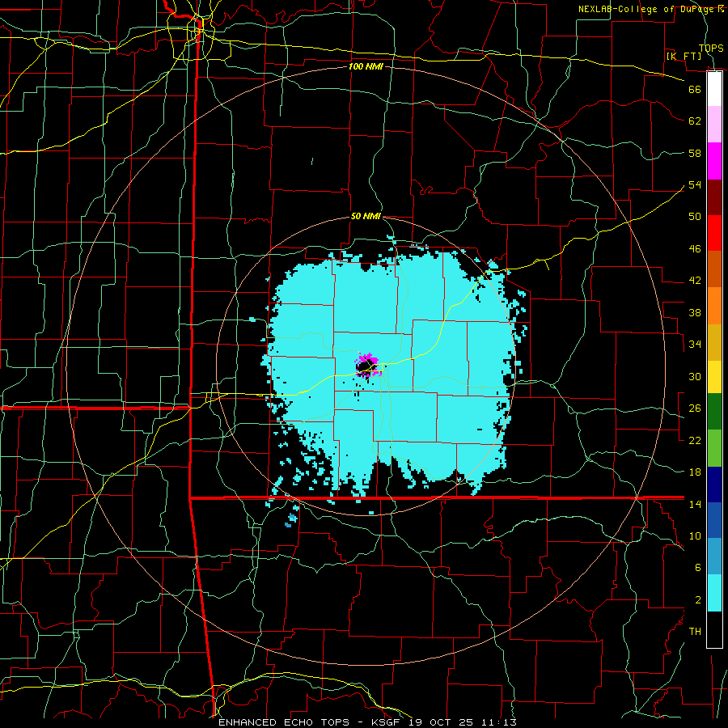
Task: Click the 62 legend value
Action: (695, 121)
